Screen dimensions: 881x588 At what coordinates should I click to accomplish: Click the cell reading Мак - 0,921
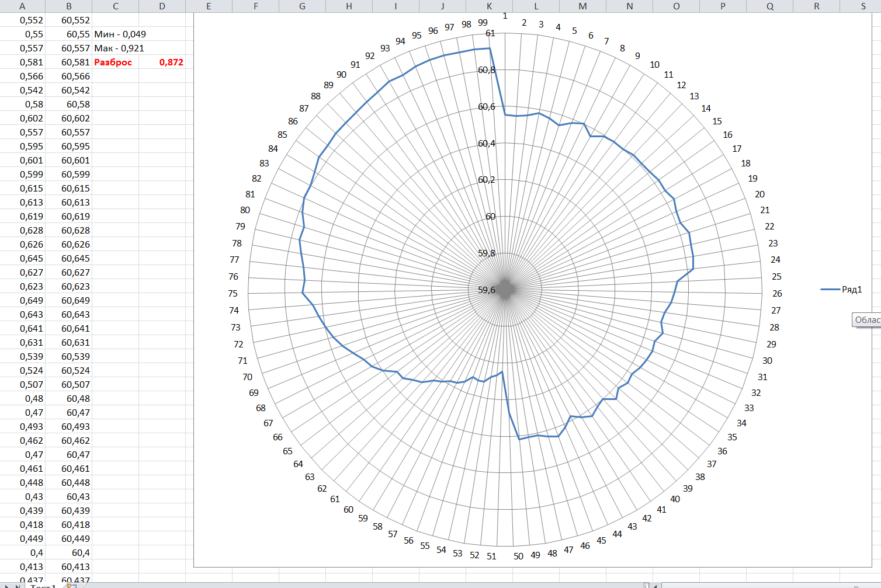tap(119, 48)
